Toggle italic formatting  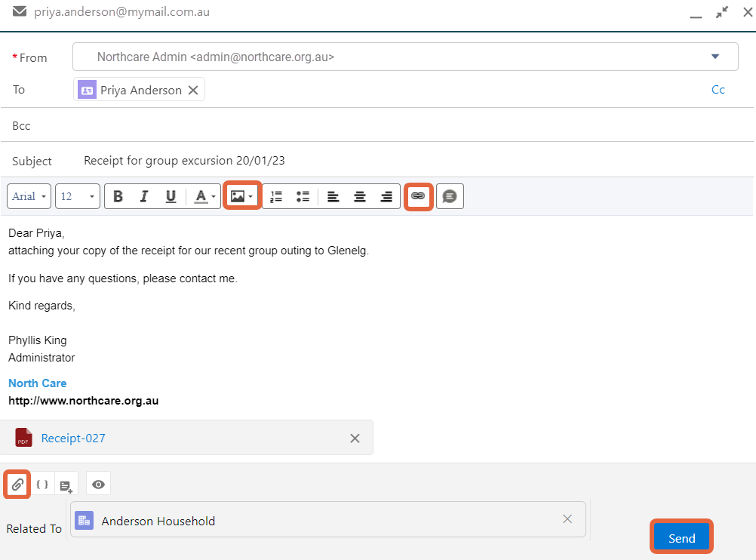point(143,196)
